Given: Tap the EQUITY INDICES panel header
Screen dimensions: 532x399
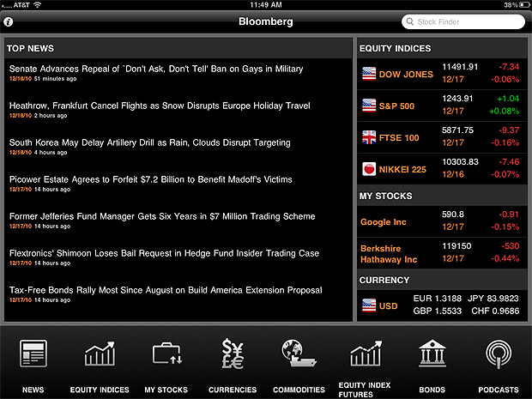Looking at the screenshot, I should coord(396,49).
